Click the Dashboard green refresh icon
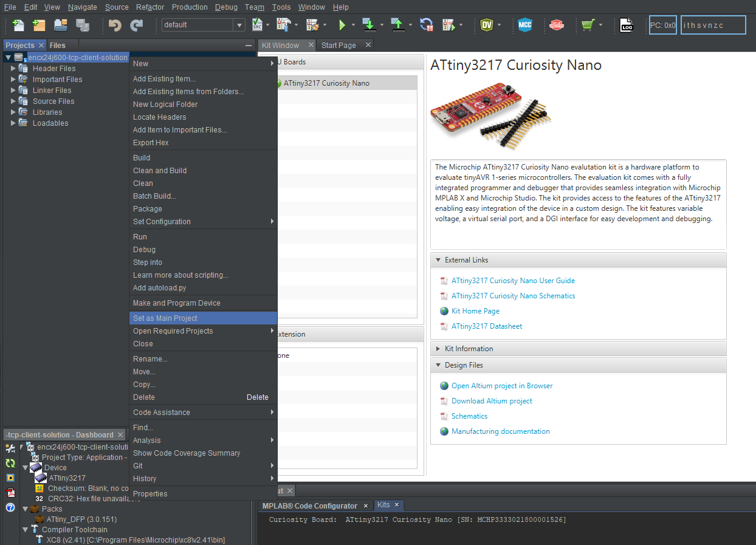Screen dimensions: 756x545 pos(10,463)
